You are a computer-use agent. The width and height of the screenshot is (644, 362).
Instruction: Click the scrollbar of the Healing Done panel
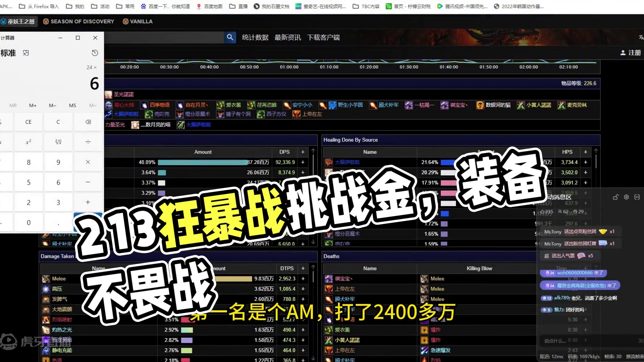click(596, 162)
